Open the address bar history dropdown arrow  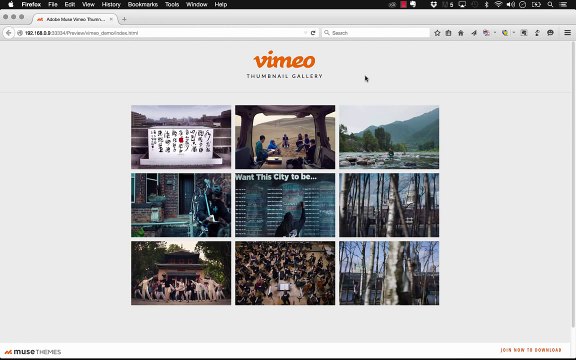305,33
